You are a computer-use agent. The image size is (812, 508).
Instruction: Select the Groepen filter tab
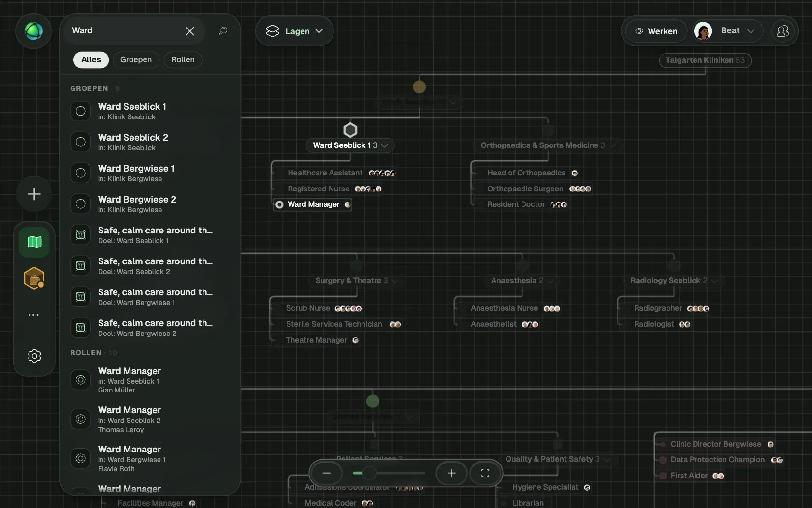pyautogui.click(x=136, y=59)
